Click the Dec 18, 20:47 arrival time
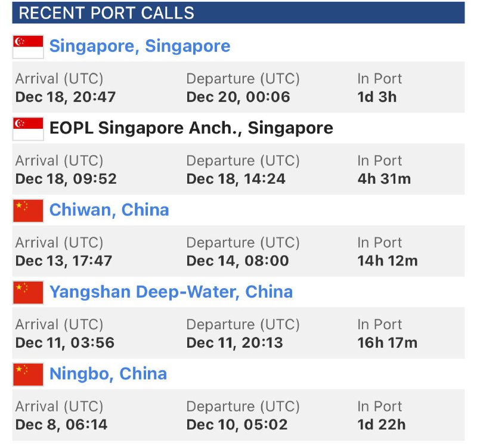 [x=66, y=97]
